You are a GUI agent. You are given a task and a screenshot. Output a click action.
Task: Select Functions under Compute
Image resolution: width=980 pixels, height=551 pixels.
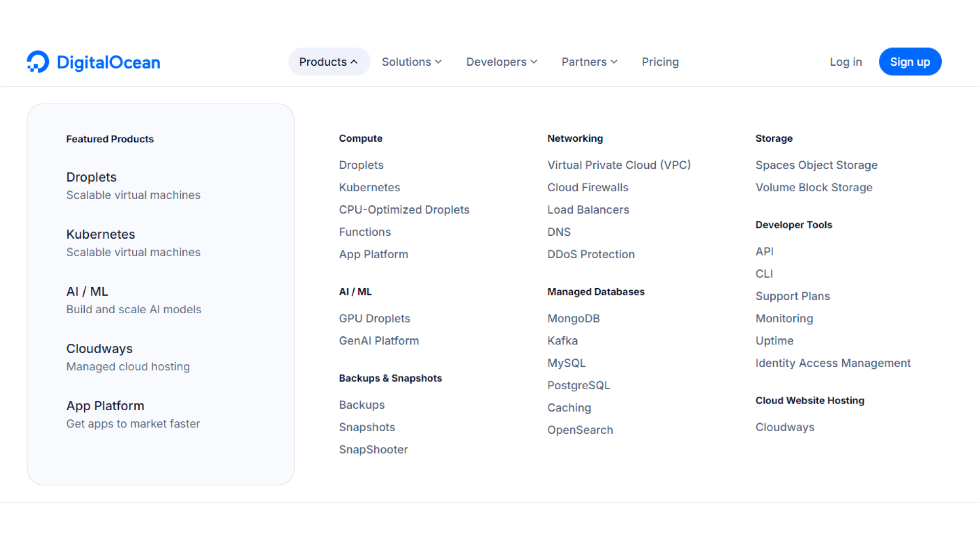coord(365,232)
